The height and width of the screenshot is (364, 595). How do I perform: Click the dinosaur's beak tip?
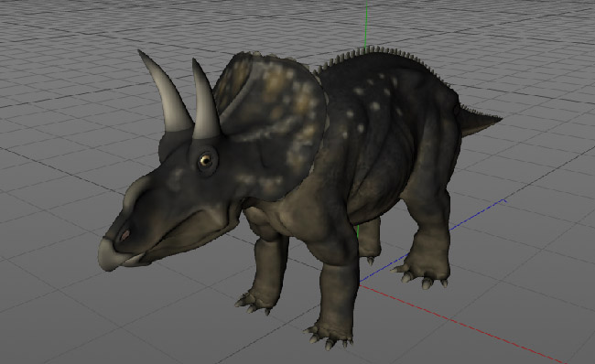tap(107, 254)
